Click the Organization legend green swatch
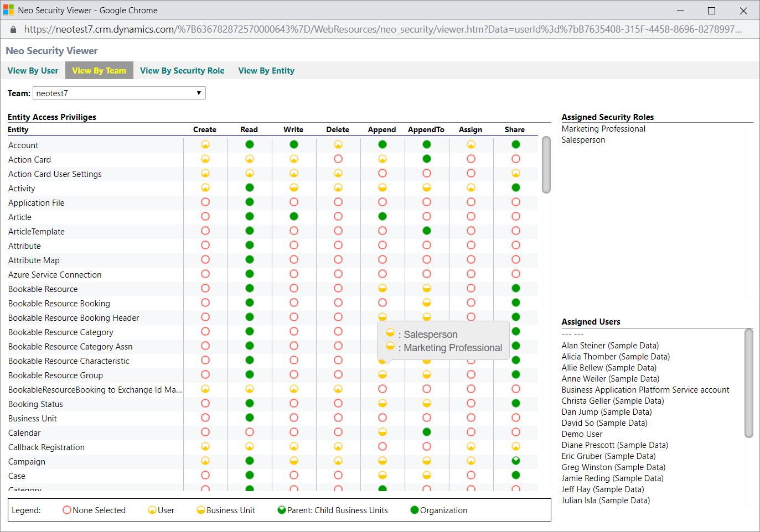Viewport: 760px width, 532px height. 415,510
